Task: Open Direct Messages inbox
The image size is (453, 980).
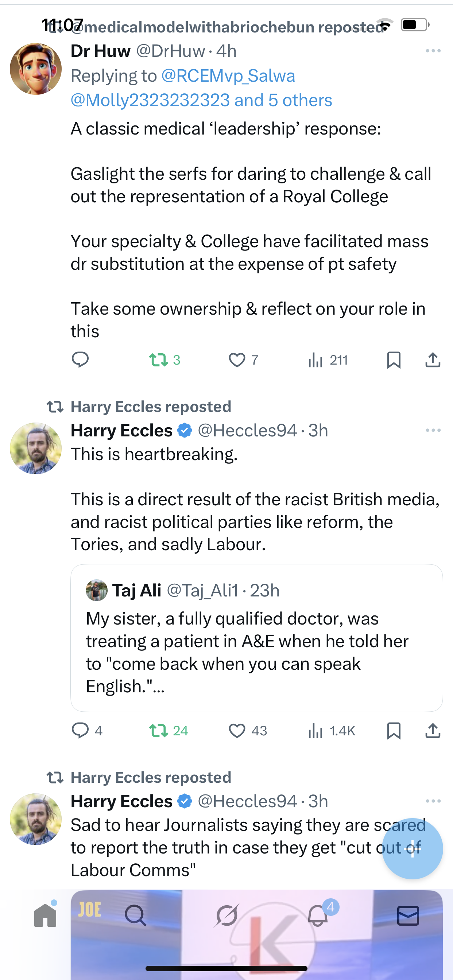Action: pos(408,915)
